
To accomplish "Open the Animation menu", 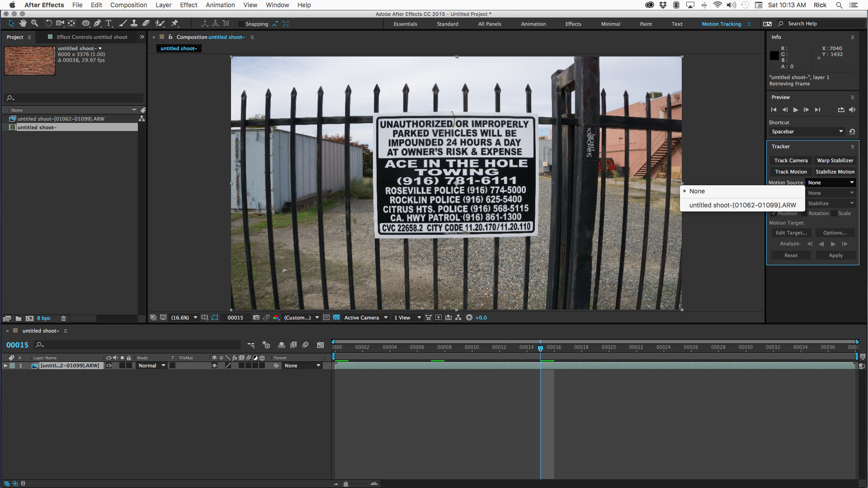I will coord(220,5).
